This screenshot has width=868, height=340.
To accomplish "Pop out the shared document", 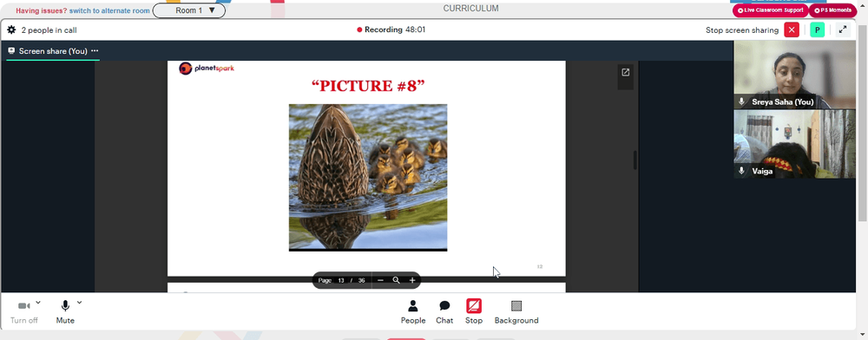I will (626, 72).
